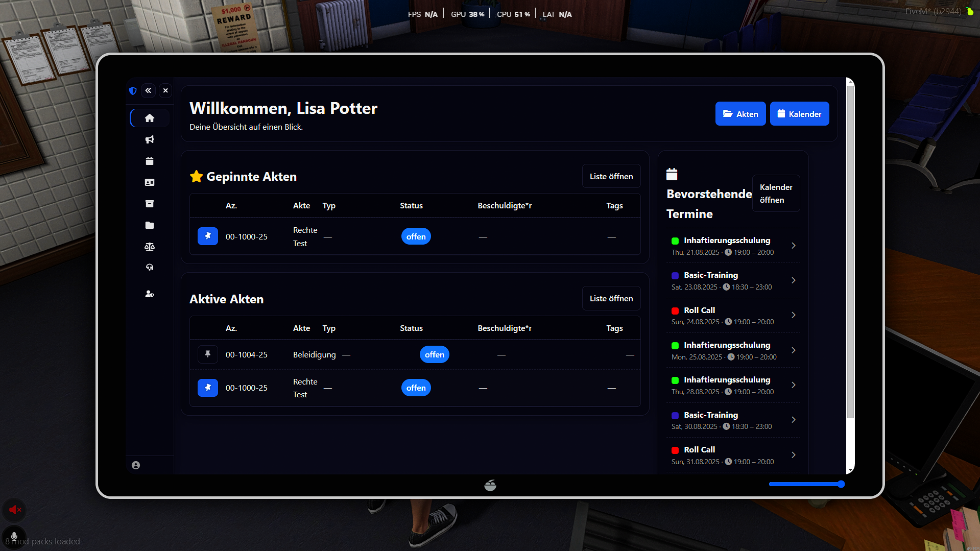Open the balance scale sidebar icon
This screenshot has width=980, height=551.
[150, 247]
